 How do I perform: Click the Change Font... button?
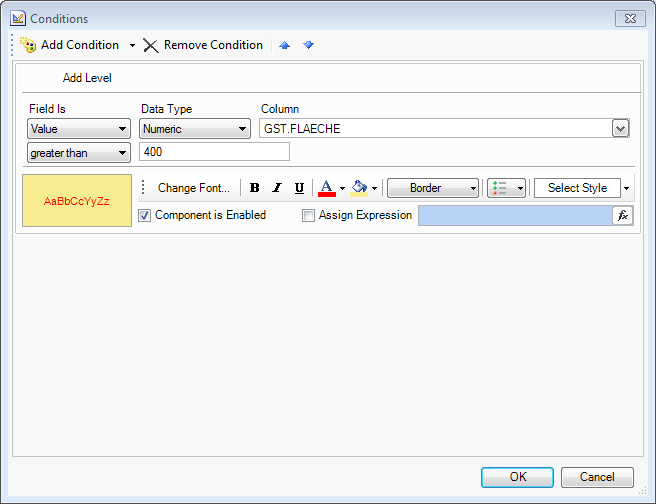(193, 188)
